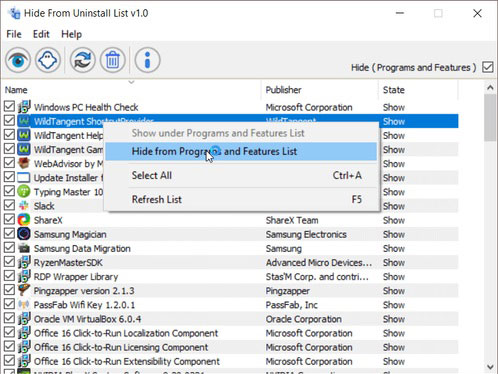Viewport: 498px width, 374px height.
Task: Click the Samsung Data Migration icon
Action: pos(24,248)
